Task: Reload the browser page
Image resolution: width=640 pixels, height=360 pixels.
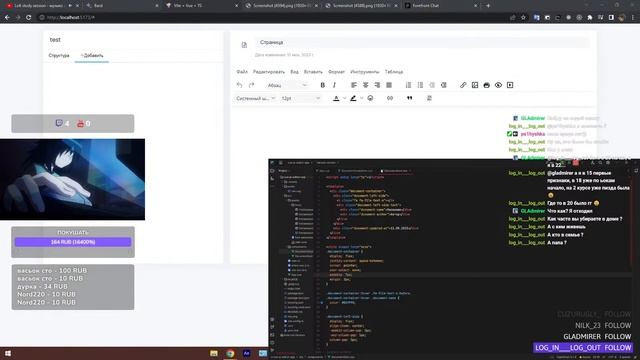Action: 29,18
